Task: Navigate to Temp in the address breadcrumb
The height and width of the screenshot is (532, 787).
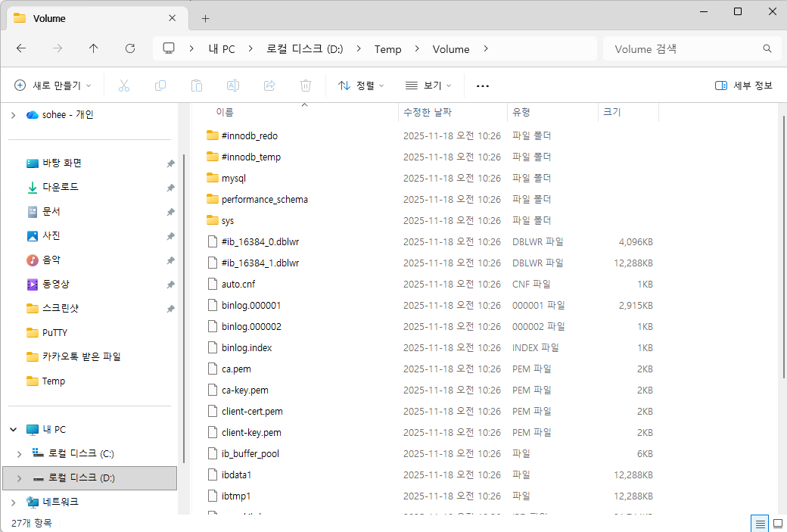Action: coord(387,49)
